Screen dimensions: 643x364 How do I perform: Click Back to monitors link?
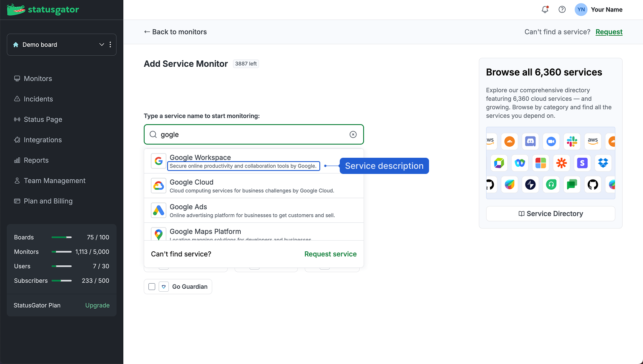pyautogui.click(x=175, y=32)
